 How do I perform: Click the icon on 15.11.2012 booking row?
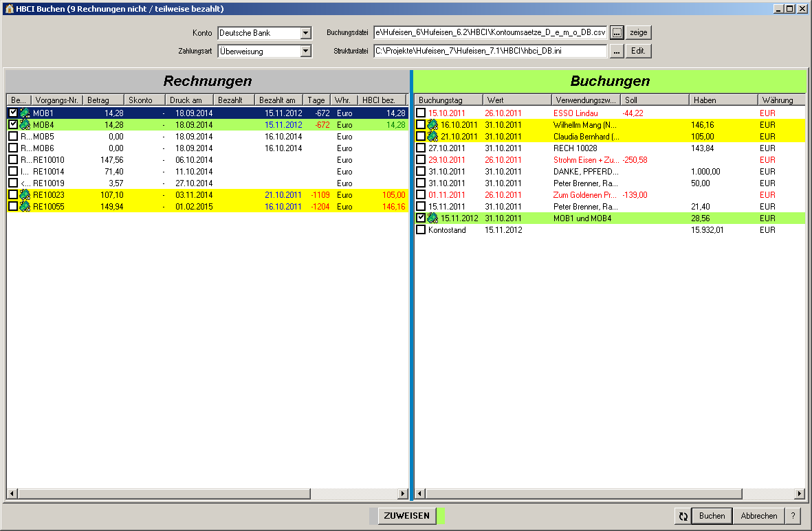pyautogui.click(x=433, y=218)
